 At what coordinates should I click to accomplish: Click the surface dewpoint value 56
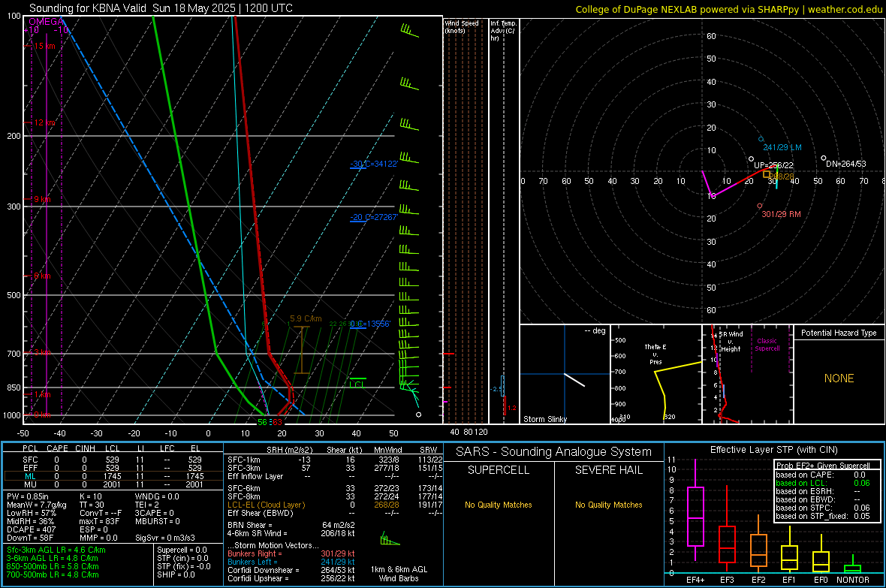point(262,422)
